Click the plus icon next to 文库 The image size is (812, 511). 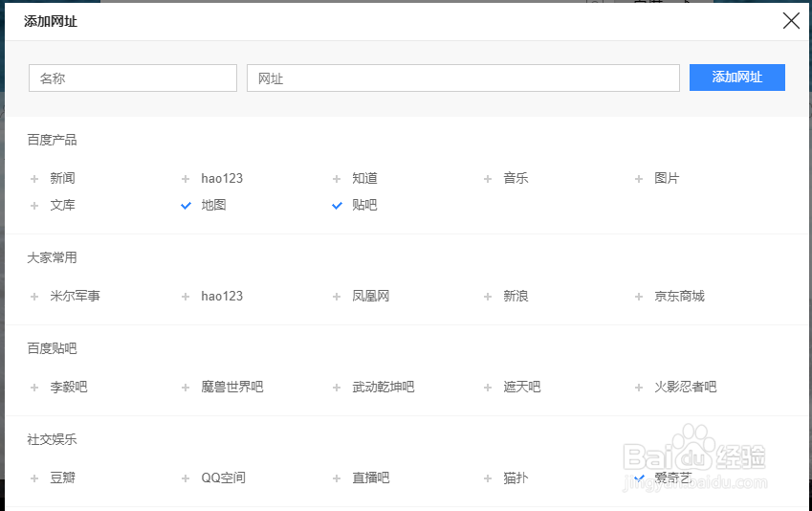[x=34, y=206]
